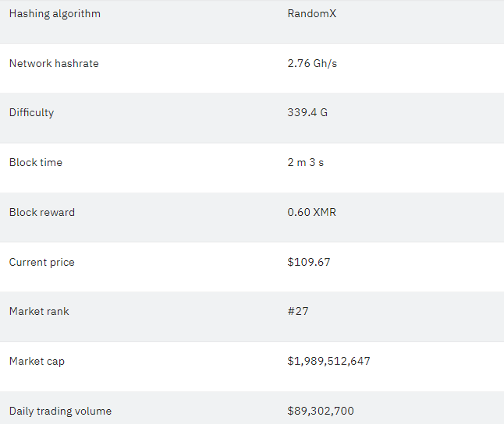Click the Hashing algorithm label
Viewport: 504px width, 424px height.
tap(55, 14)
